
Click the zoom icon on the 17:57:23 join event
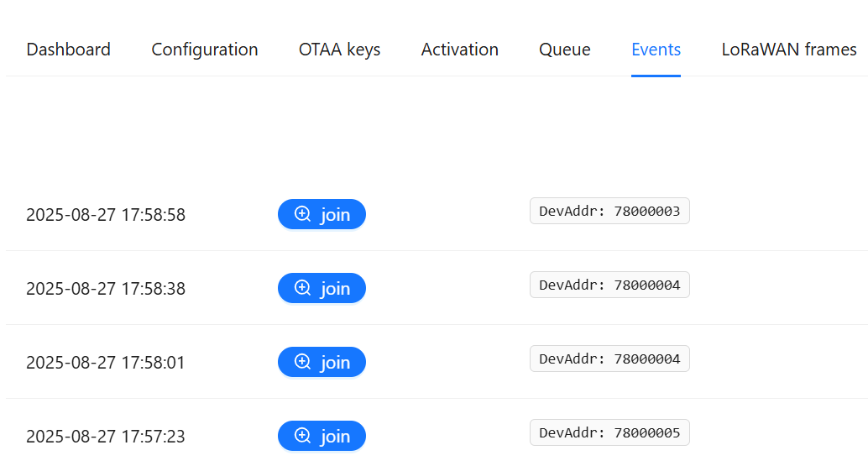pyautogui.click(x=303, y=436)
